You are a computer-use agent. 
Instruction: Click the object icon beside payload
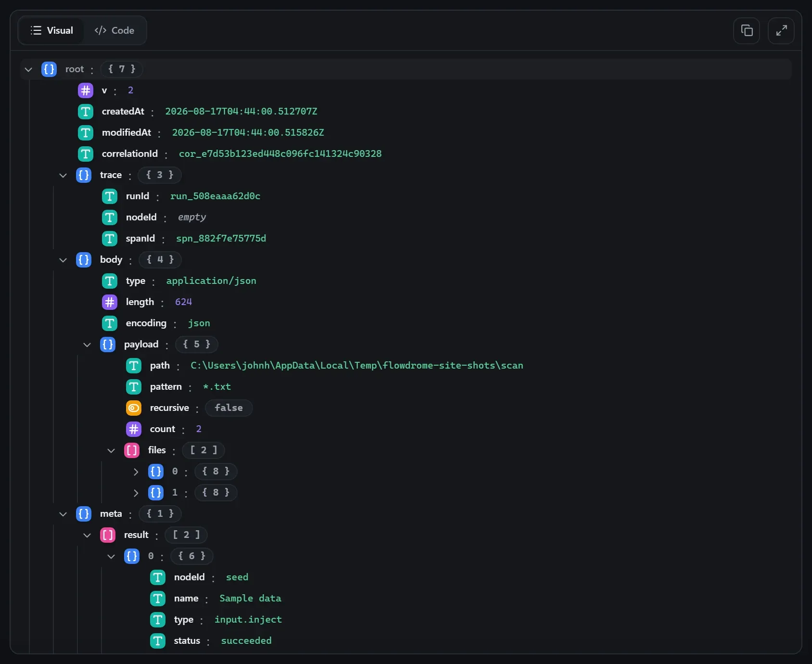coord(108,345)
